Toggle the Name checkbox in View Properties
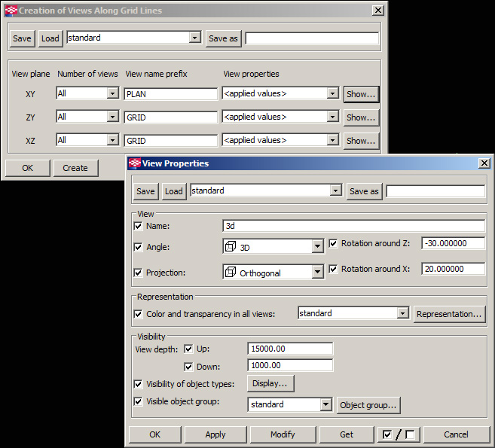Screen dimensions: 495x448 pos(139,226)
